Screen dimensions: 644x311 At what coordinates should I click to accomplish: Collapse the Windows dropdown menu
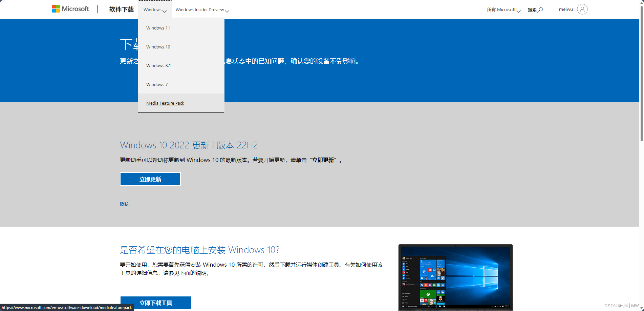click(155, 9)
